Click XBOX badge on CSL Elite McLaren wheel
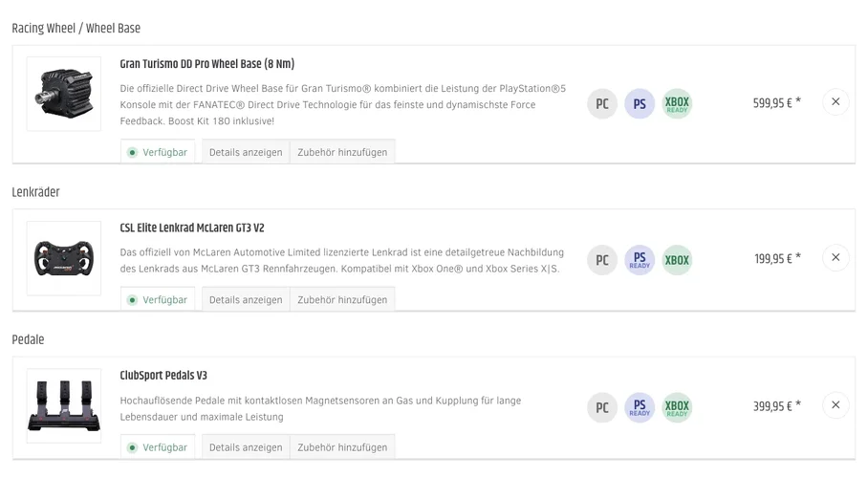The height and width of the screenshot is (478, 868). pyautogui.click(x=677, y=260)
